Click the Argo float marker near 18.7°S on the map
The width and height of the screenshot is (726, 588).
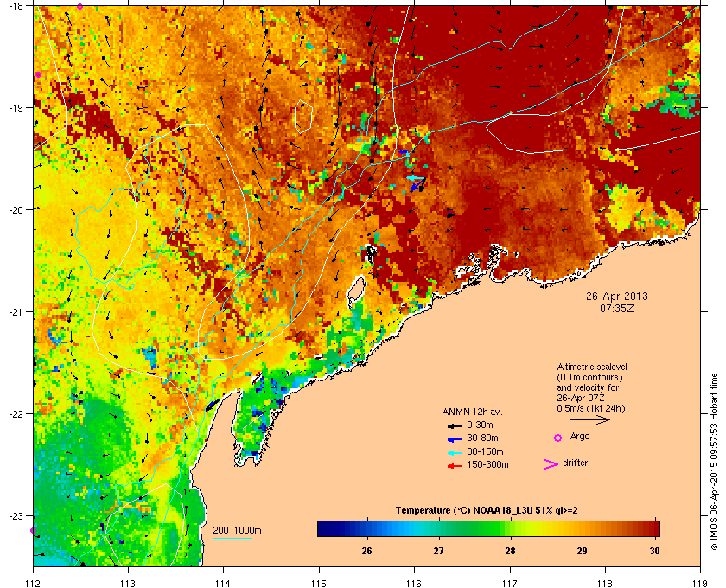(38, 74)
